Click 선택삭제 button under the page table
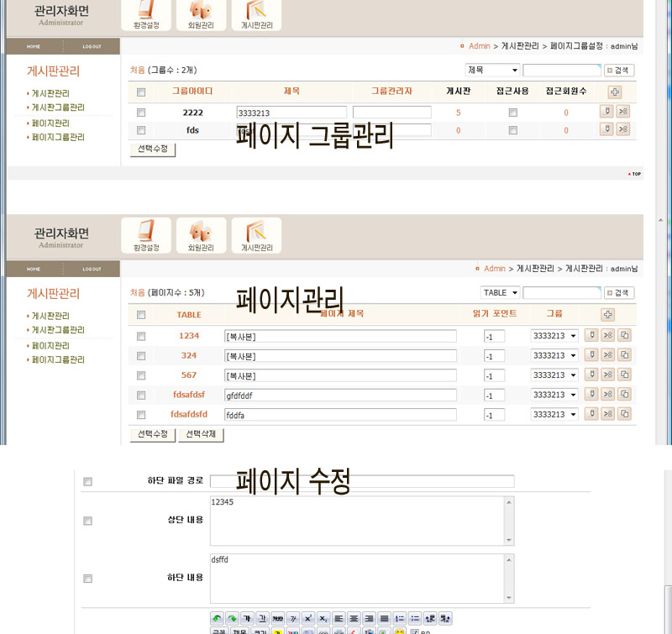This screenshot has width=672, height=634. point(201,435)
